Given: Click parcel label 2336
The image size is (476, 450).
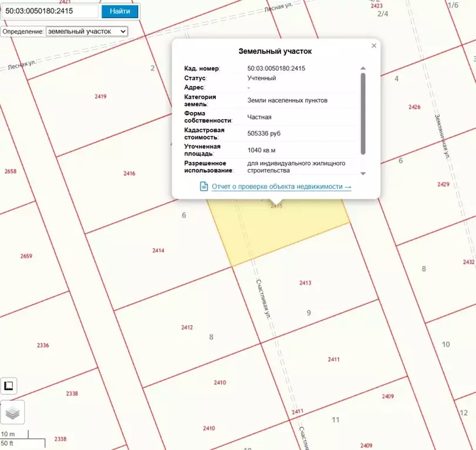Looking at the screenshot, I should (43, 346).
